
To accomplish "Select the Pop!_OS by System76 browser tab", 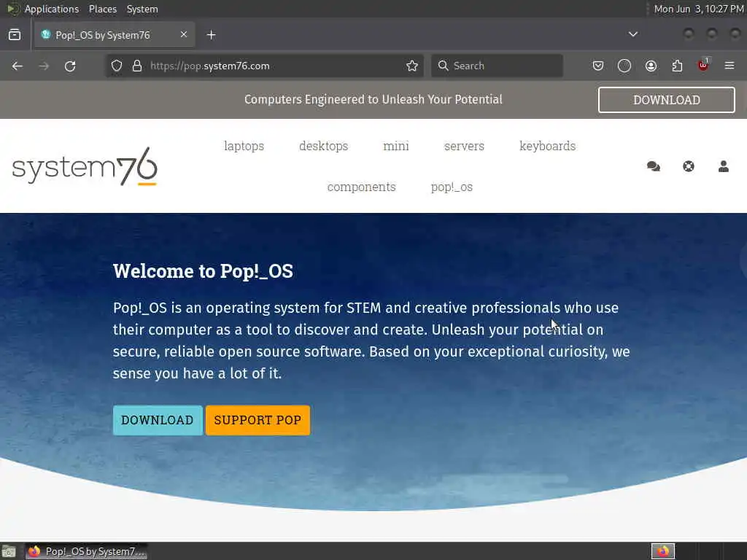I will point(115,35).
